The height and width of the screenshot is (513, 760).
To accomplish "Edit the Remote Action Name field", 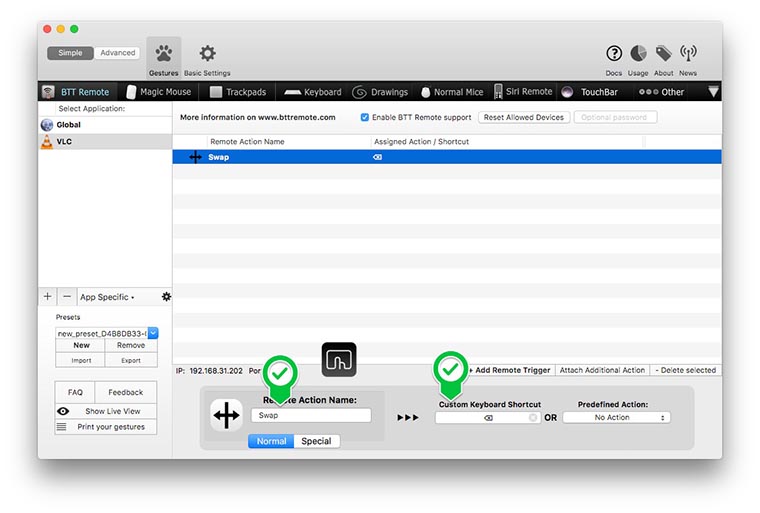I will [x=311, y=416].
